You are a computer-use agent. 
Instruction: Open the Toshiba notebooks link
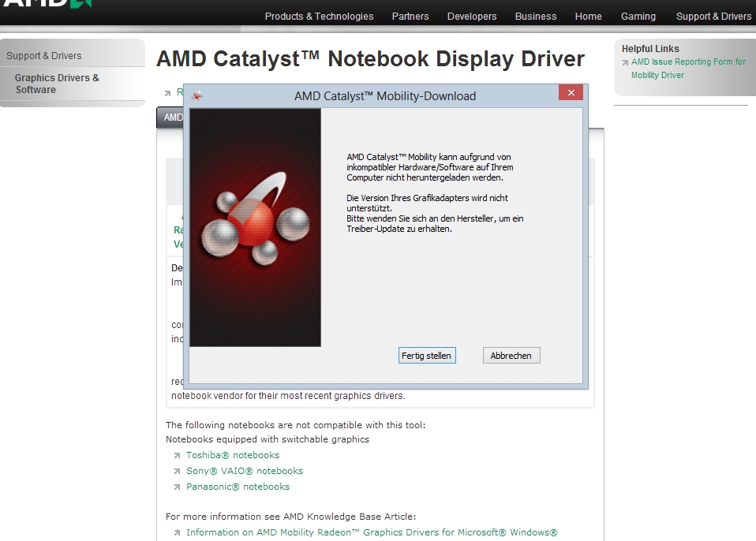[233, 455]
